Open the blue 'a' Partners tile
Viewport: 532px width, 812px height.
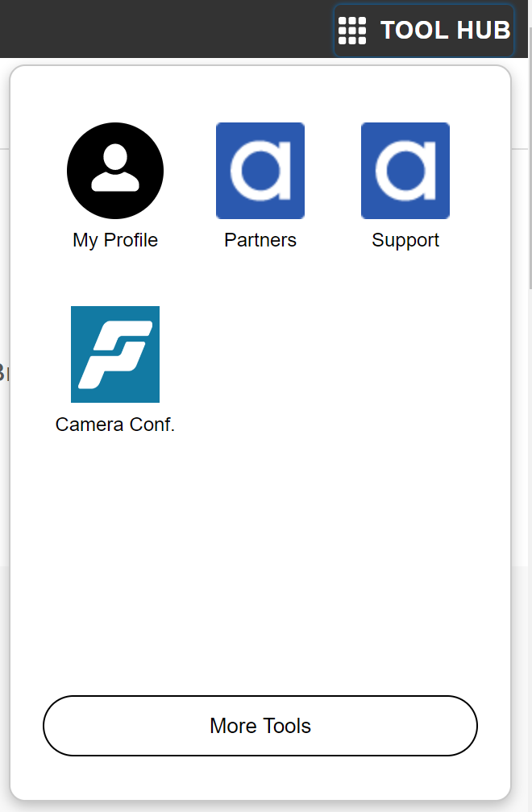coord(260,170)
